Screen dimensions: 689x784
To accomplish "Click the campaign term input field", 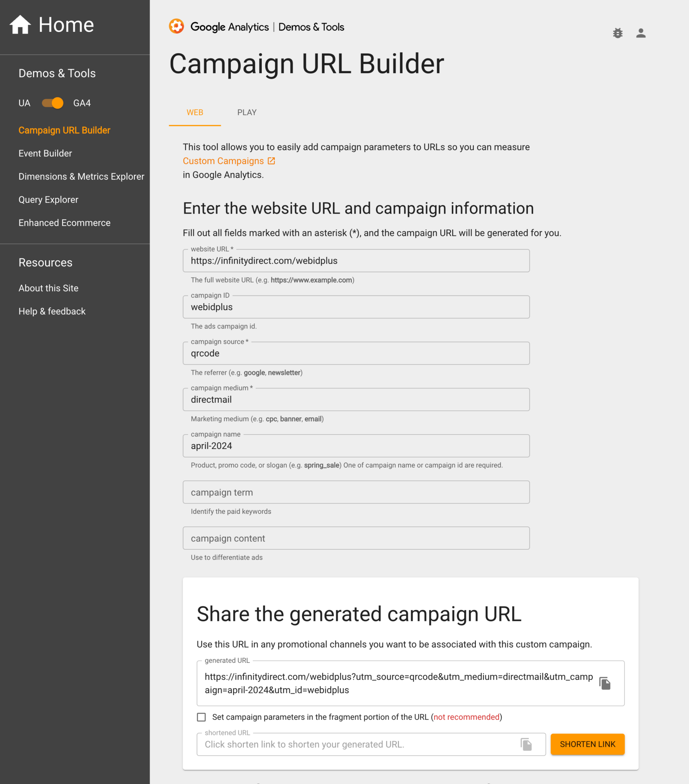I will [x=356, y=492].
